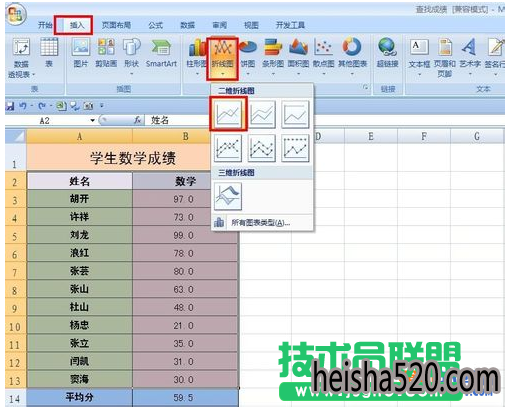Image resolution: width=506 pixels, height=407 pixels.
Task: Open the Line chart (折线图) gallery
Action: 223,59
